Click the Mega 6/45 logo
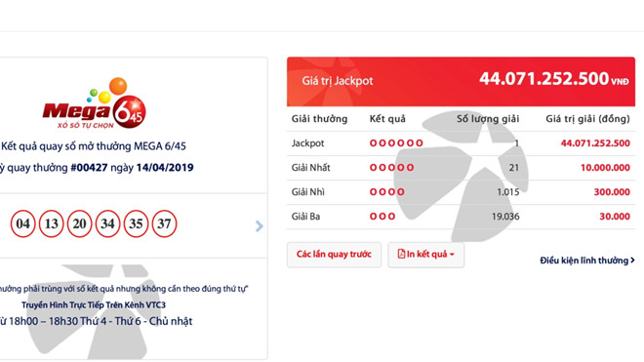Image resolution: width=644 pixels, height=362 pixels. pos(95,103)
